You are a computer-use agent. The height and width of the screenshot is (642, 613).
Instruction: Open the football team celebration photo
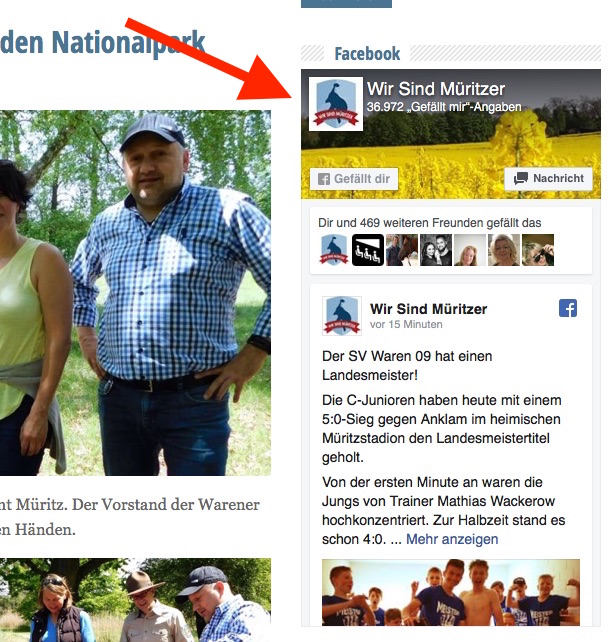[451, 592]
